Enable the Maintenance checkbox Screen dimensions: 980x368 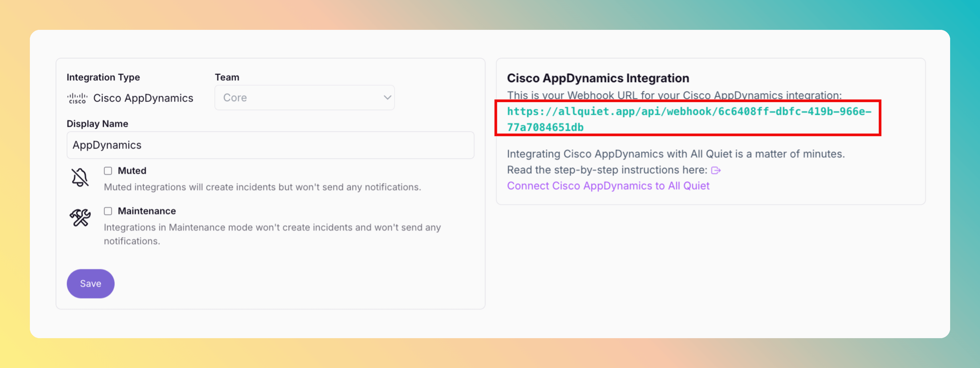[x=108, y=211]
